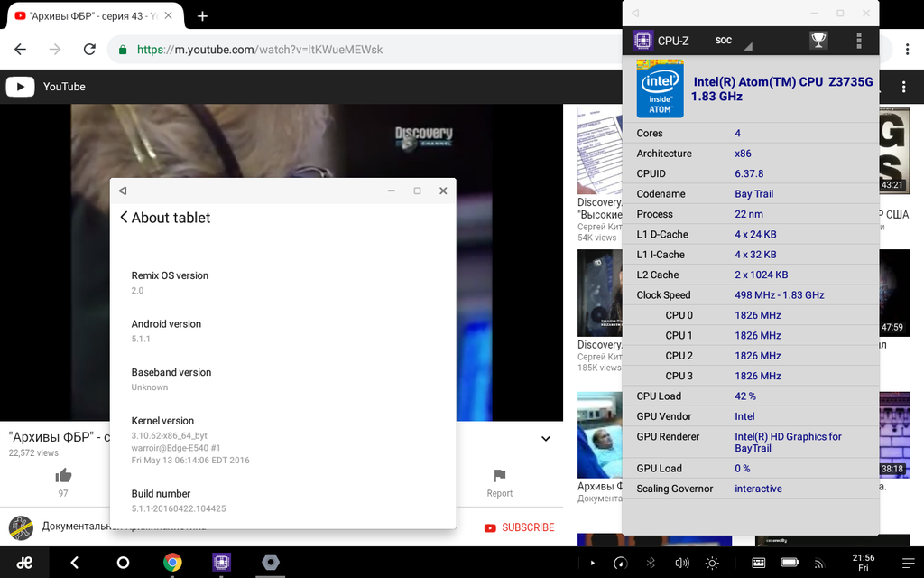Viewport: 924px width, 578px height.
Task: Click the CPU-Z window back triangle
Action: 634,13
